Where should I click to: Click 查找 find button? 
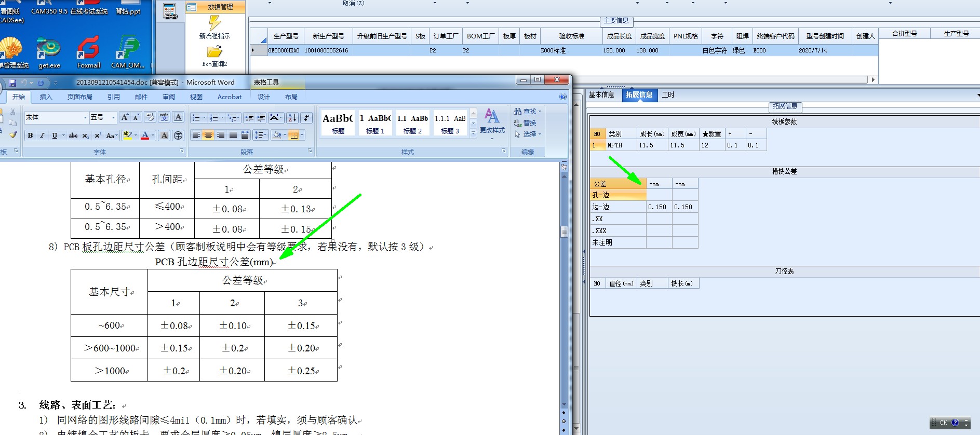(527, 112)
